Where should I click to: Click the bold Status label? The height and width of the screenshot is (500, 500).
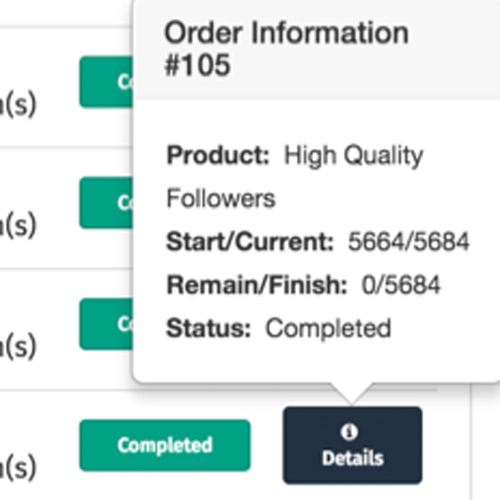coord(208,328)
